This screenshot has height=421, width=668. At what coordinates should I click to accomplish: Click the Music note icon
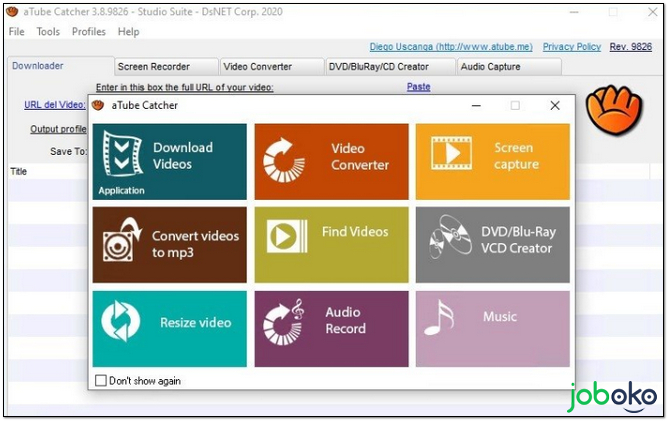point(439,317)
